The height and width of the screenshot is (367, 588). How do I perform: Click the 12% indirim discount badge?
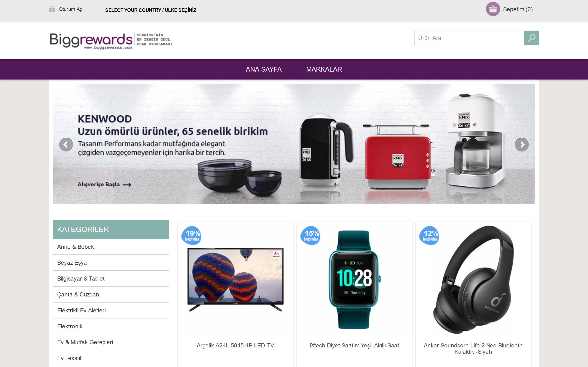point(429,235)
